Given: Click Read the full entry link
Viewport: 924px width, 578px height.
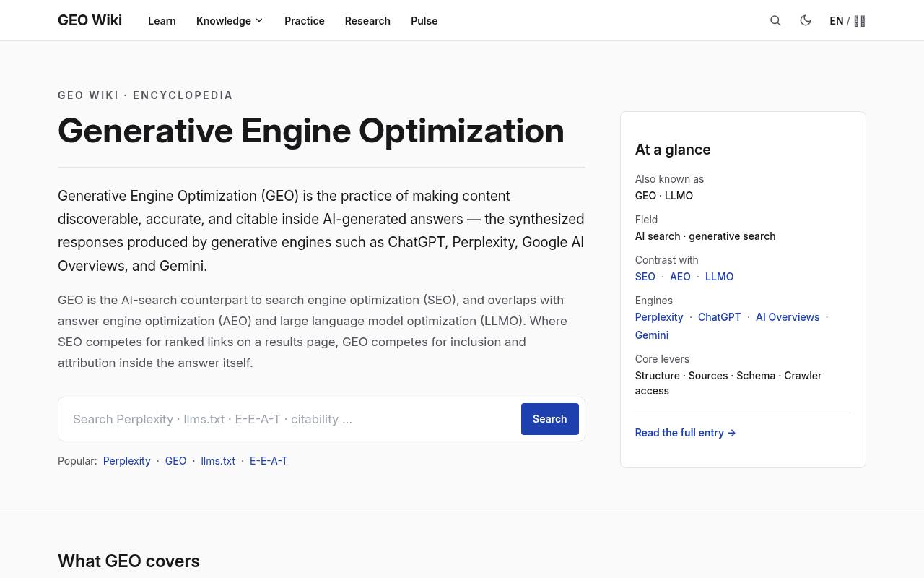Looking at the screenshot, I should (x=685, y=433).
